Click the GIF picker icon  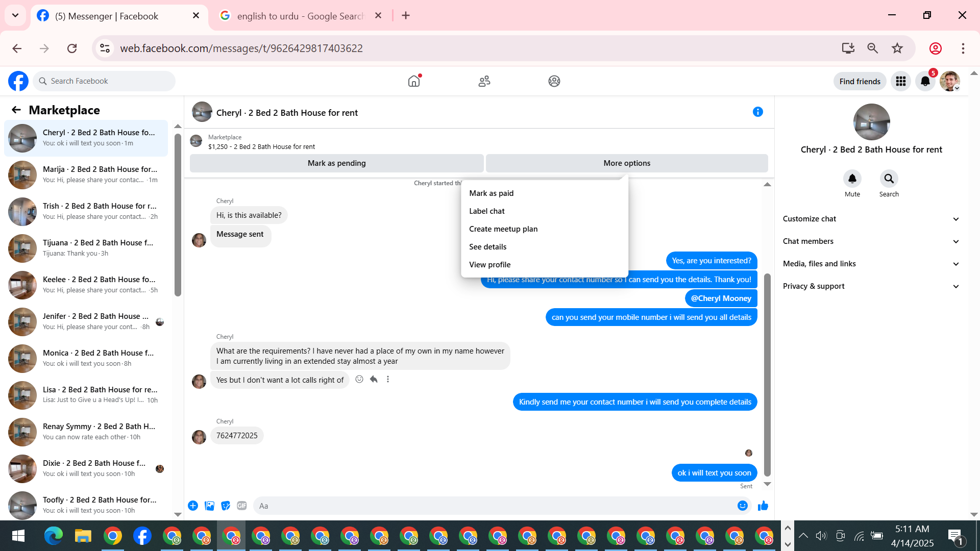242,506
